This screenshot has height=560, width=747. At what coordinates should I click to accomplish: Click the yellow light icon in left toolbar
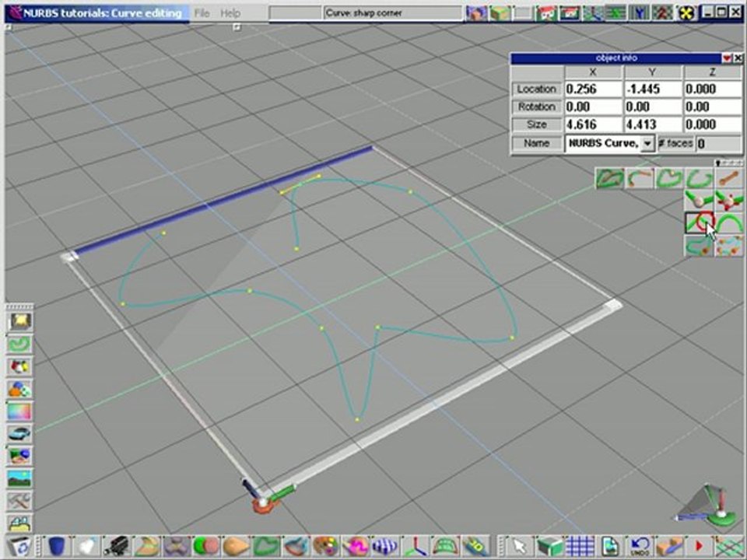pos(19,321)
